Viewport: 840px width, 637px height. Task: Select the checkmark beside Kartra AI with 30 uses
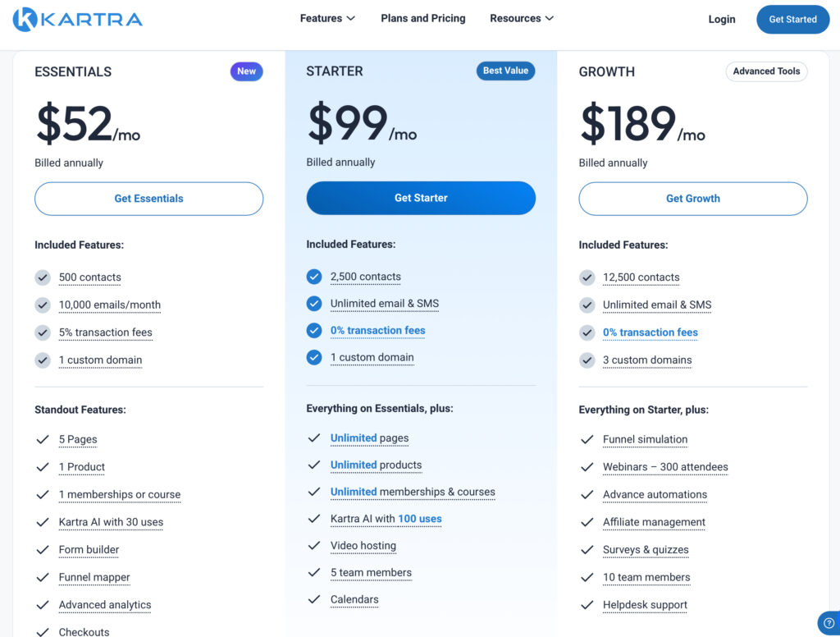point(43,522)
